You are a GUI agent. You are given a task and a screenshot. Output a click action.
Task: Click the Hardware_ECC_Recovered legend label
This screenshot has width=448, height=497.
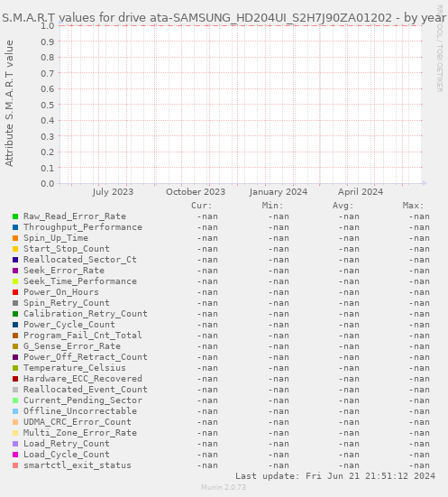(83, 379)
